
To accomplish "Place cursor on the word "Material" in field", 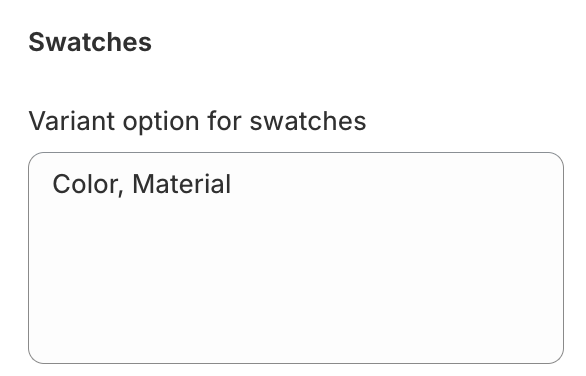I will (182, 184).
